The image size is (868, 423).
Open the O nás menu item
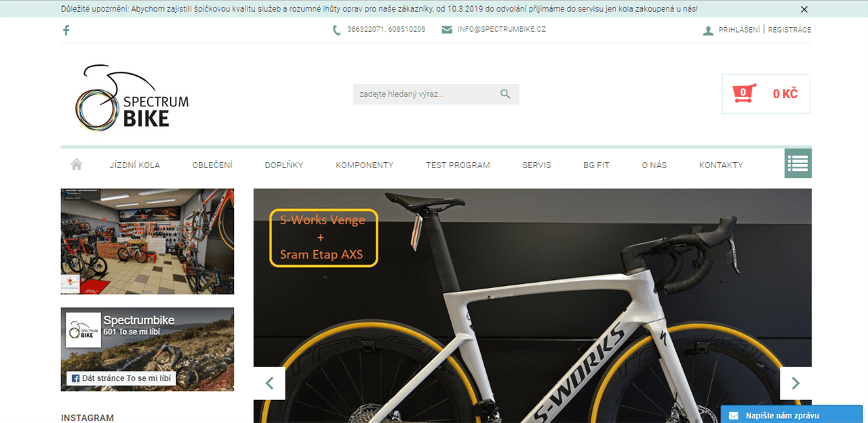tap(654, 165)
